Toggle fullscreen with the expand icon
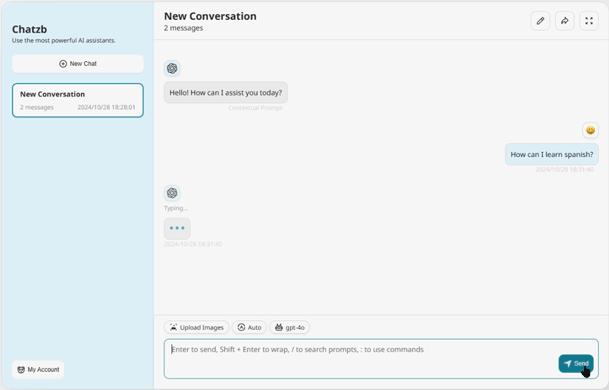This screenshot has width=609, height=390. pos(589,21)
